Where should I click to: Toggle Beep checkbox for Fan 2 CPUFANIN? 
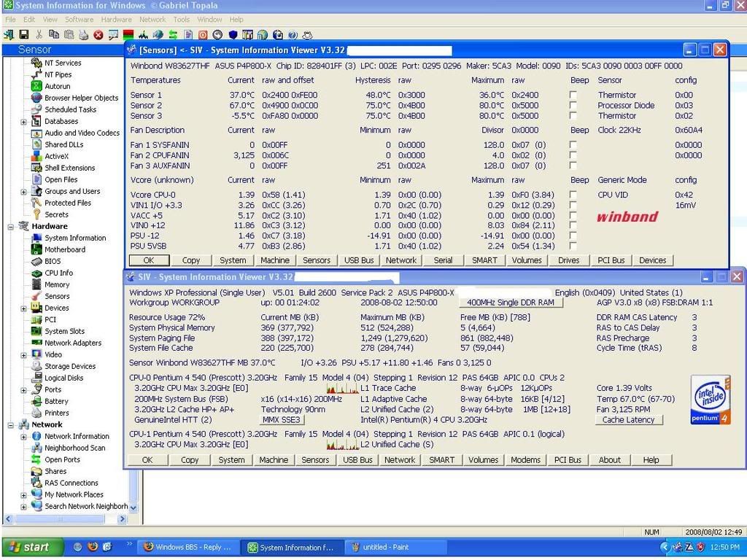(x=573, y=155)
